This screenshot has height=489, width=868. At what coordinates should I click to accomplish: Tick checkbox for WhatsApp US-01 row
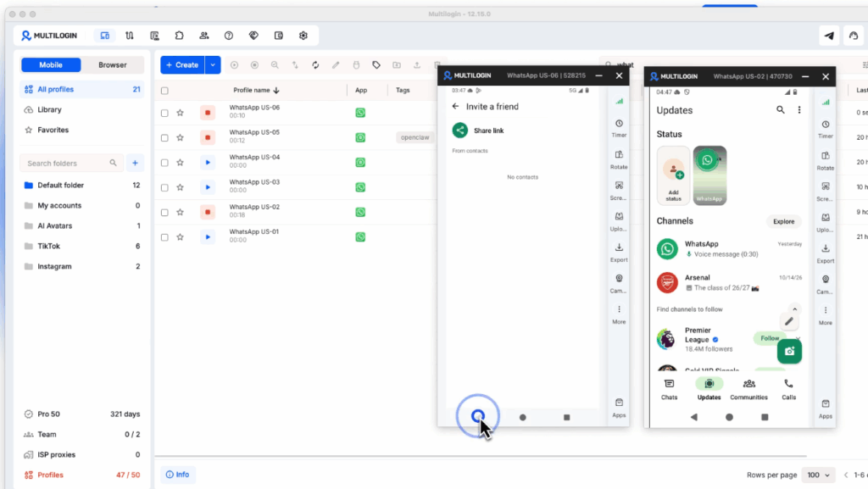164,237
